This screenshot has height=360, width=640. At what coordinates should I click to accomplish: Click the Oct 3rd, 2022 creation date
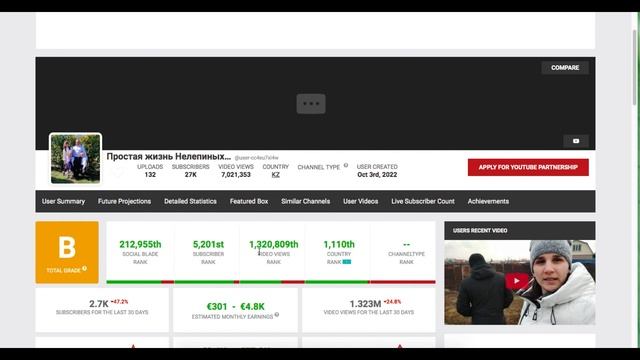click(x=377, y=175)
